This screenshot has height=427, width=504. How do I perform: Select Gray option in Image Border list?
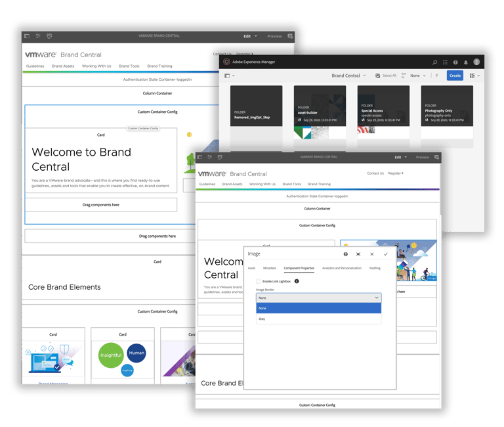pyautogui.click(x=318, y=319)
